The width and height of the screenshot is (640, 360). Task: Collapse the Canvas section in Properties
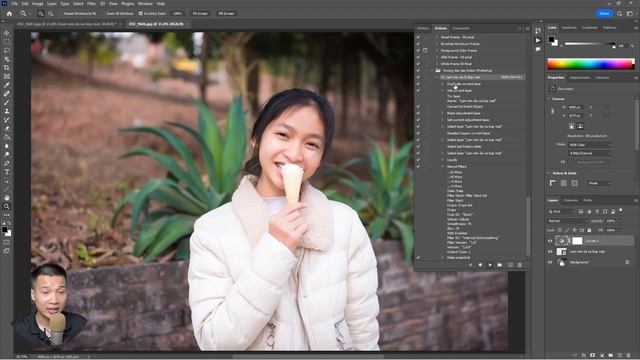549,99
